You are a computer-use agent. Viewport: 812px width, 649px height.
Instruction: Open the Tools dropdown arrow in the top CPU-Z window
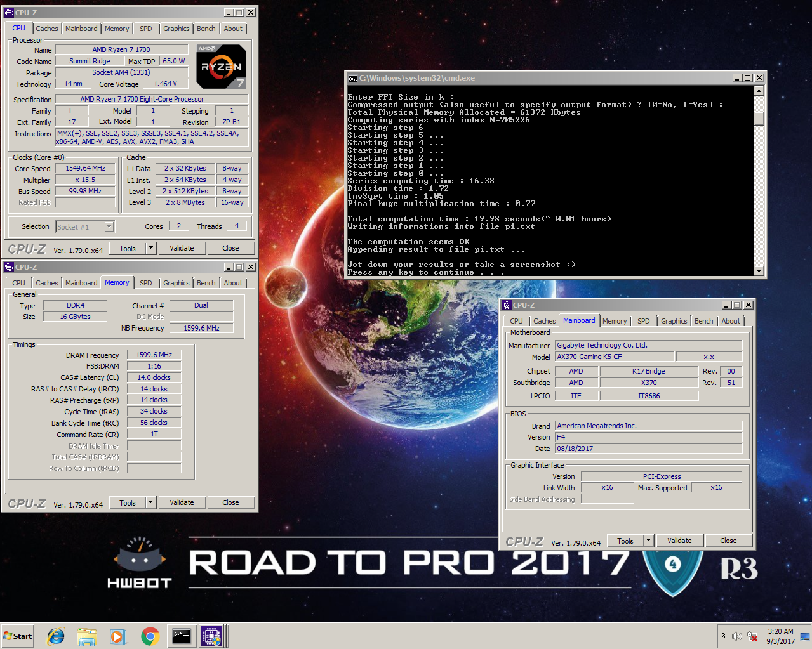click(x=151, y=248)
